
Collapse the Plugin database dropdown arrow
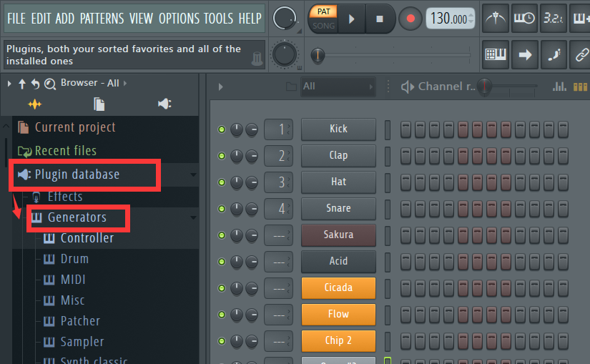click(193, 174)
